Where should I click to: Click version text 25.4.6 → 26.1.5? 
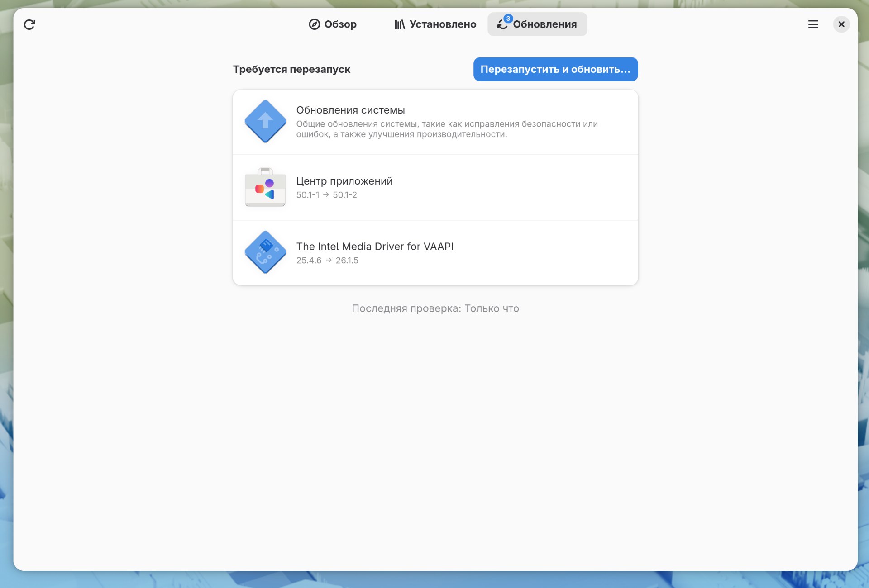click(327, 261)
